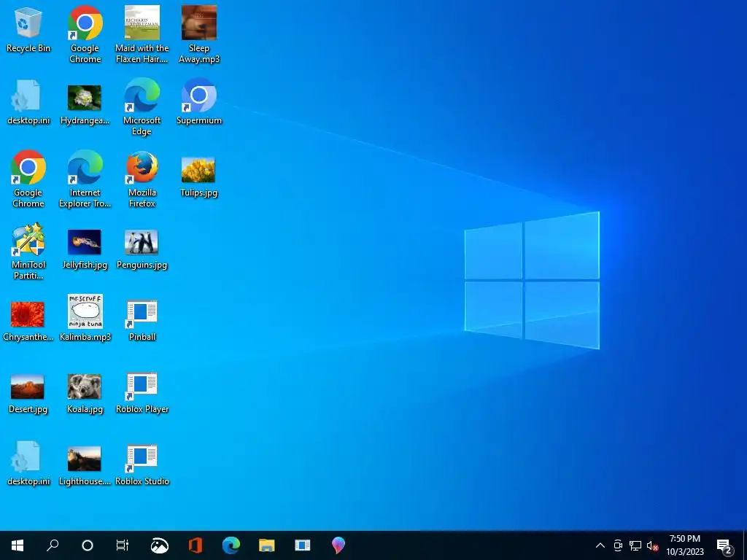Image resolution: width=747 pixels, height=560 pixels.
Task: Select the Recycle Bin desktop icon
Action: tap(28, 31)
